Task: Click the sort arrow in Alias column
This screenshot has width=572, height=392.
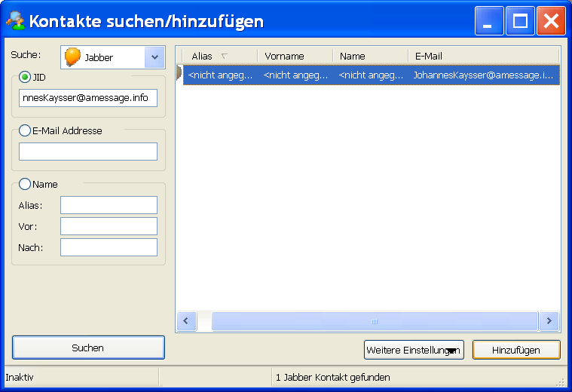Action: pyautogui.click(x=224, y=57)
